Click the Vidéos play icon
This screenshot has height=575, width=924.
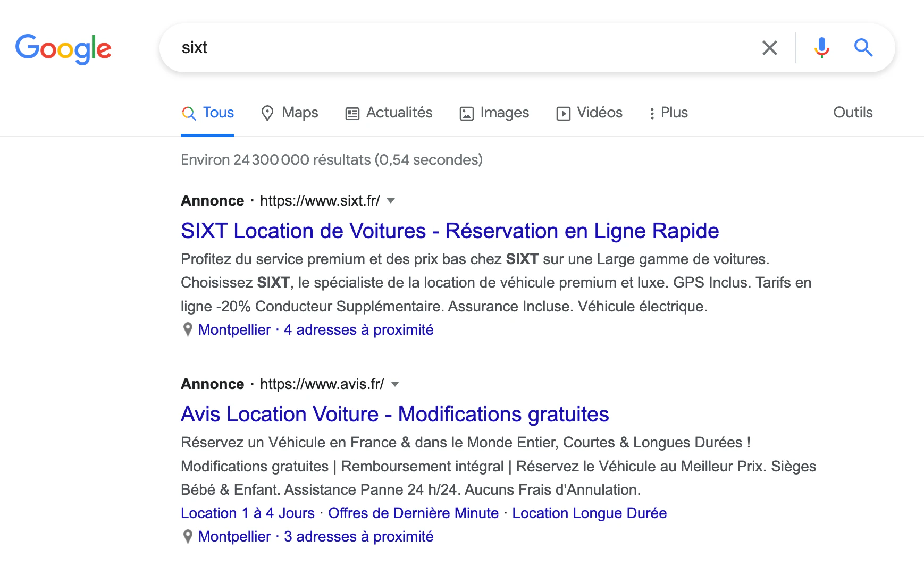563,113
